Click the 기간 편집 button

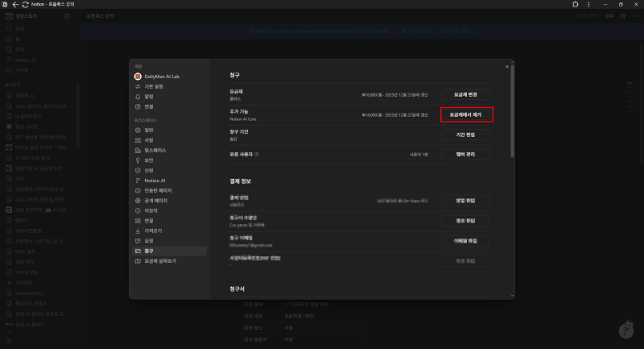point(465,135)
